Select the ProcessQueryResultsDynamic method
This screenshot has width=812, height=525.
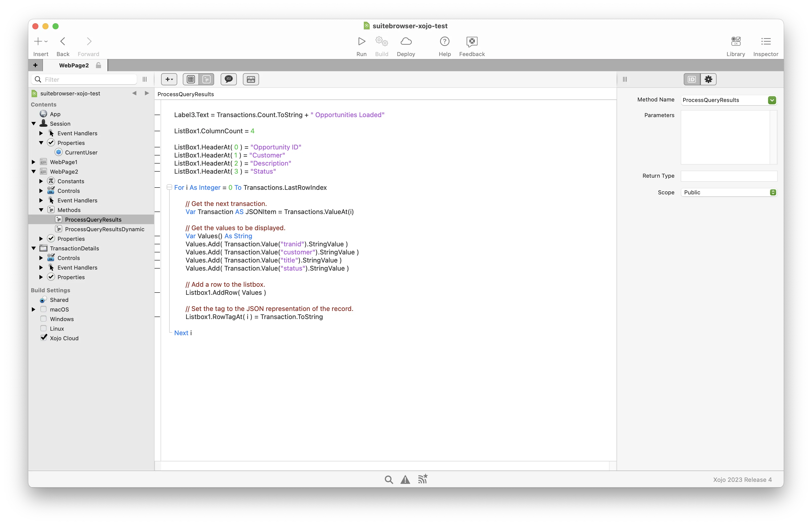pos(104,229)
